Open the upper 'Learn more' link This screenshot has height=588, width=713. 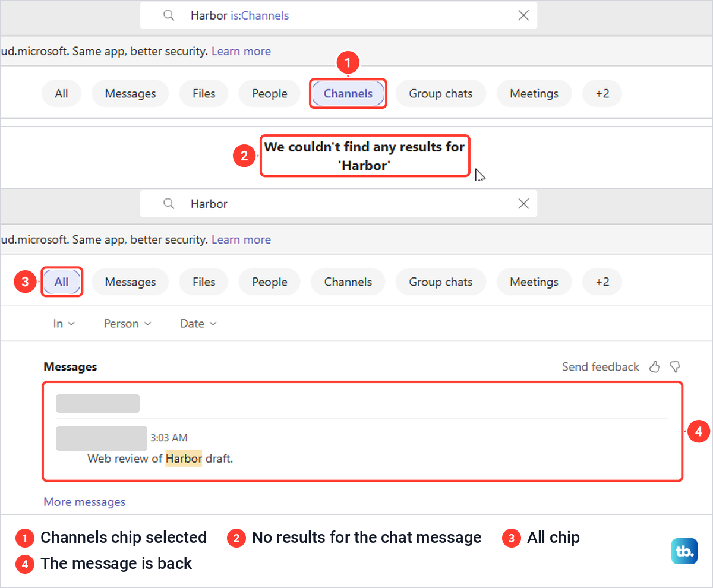[241, 51]
